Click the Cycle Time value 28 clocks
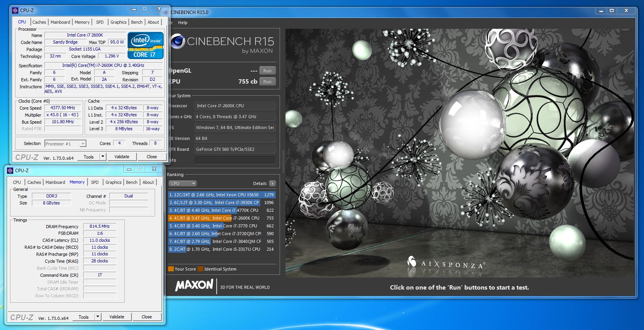Screen dimensions: 644x330 pos(100,261)
